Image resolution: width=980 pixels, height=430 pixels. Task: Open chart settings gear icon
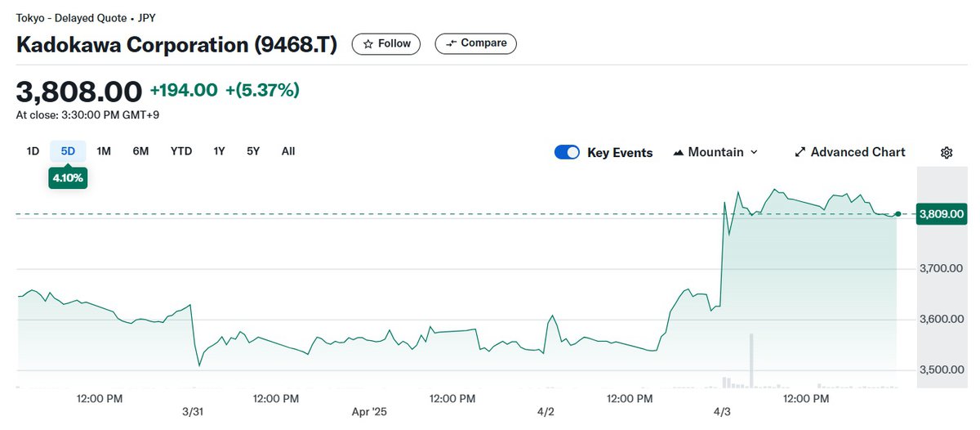click(x=947, y=152)
